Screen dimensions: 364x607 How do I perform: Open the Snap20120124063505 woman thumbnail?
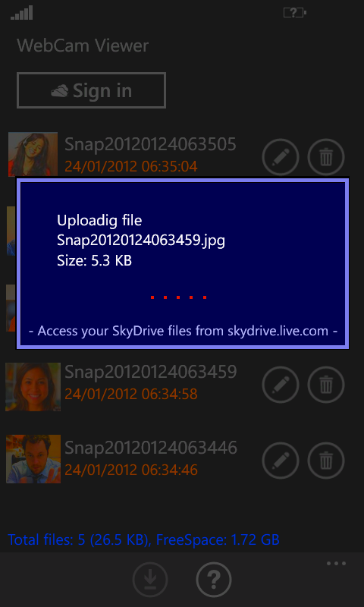(33, 155)
